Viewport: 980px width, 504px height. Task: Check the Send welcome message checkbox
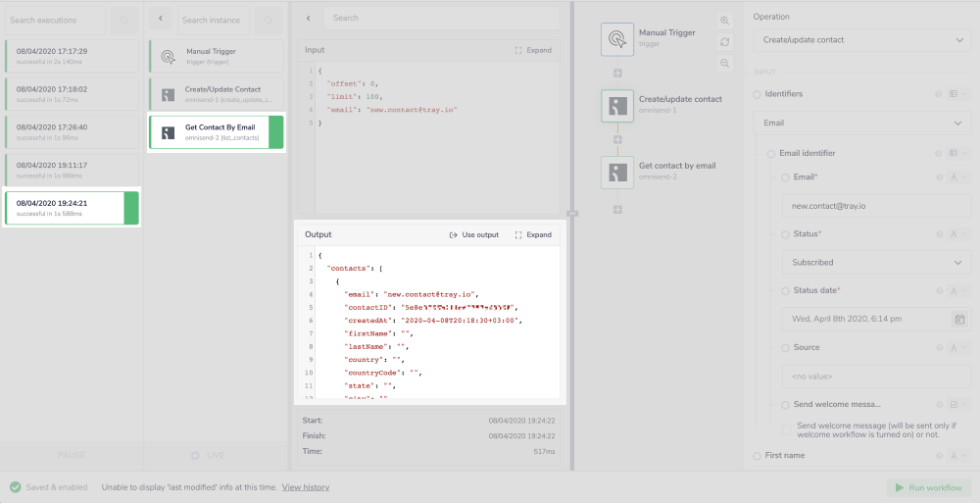[787, 430]
